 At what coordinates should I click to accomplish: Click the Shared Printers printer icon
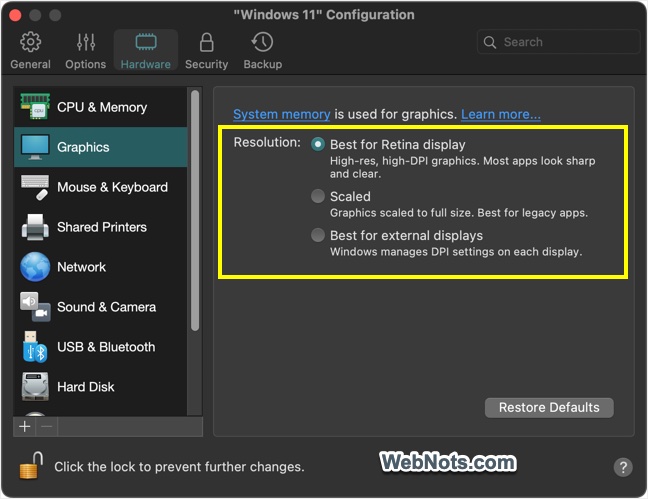point(35,227)
